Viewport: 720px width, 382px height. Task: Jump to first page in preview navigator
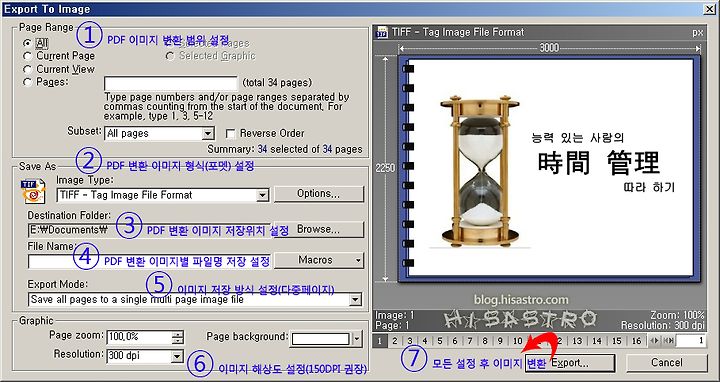666,341
